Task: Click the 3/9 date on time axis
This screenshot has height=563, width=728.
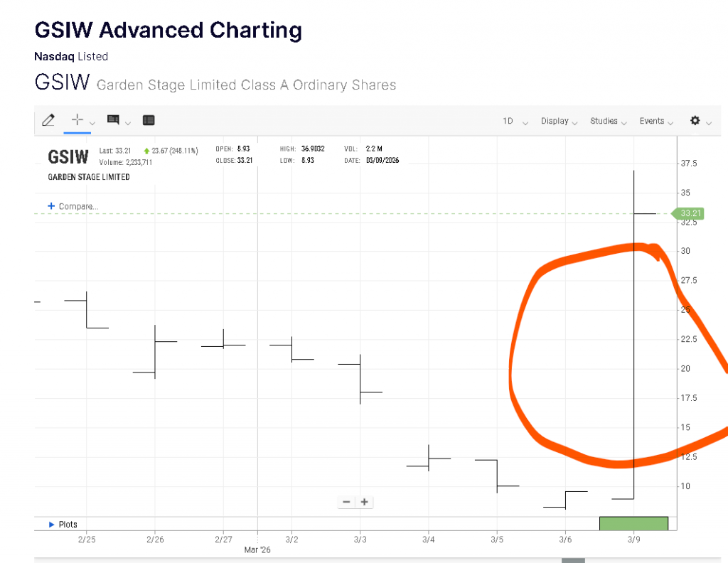Action: point(633,540)
